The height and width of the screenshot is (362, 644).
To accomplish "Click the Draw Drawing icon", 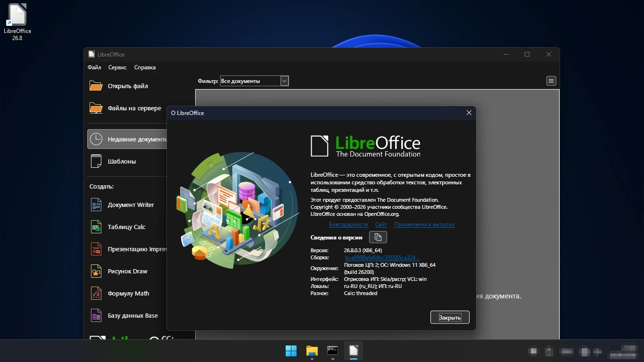I will coord(96,271).
